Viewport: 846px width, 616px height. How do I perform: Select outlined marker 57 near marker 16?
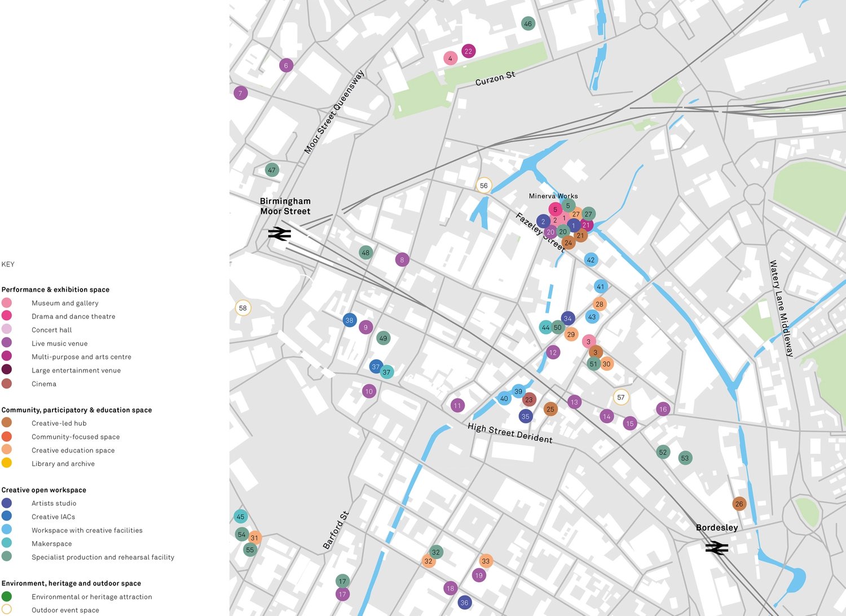pos(621,397)
